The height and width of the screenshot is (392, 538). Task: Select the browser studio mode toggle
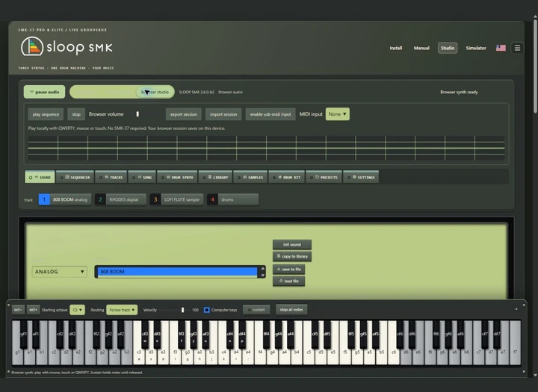tap(155, 92)
